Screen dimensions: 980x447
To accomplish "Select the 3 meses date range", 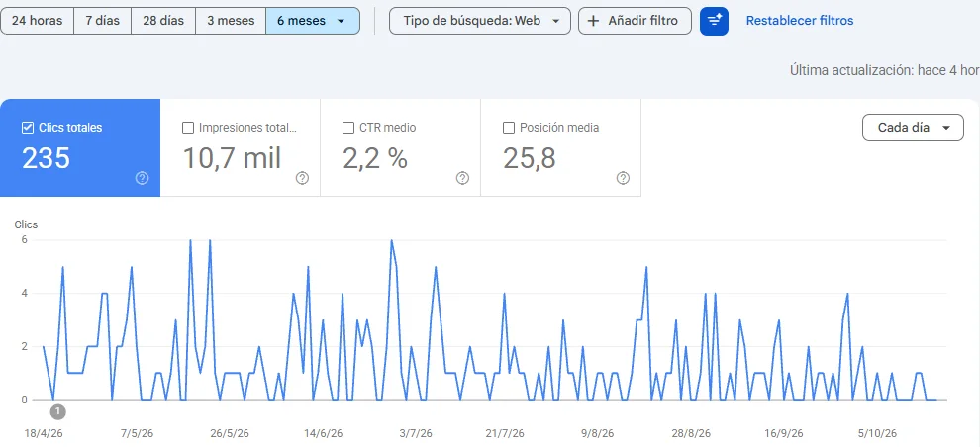I will (x=231, y=21).
